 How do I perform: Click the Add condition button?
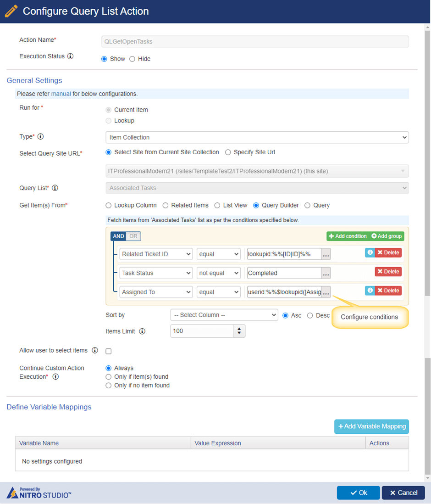[x=348, y=236]
